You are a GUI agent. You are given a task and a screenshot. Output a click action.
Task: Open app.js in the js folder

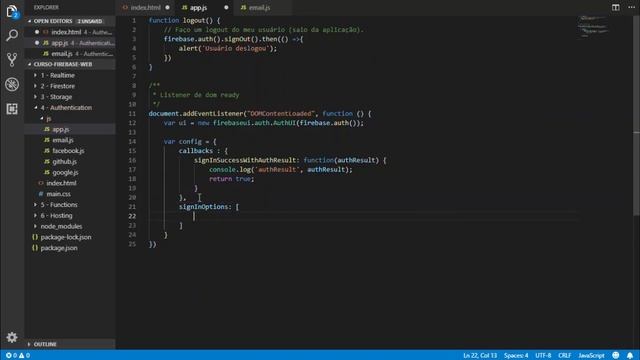coord(60,129)
